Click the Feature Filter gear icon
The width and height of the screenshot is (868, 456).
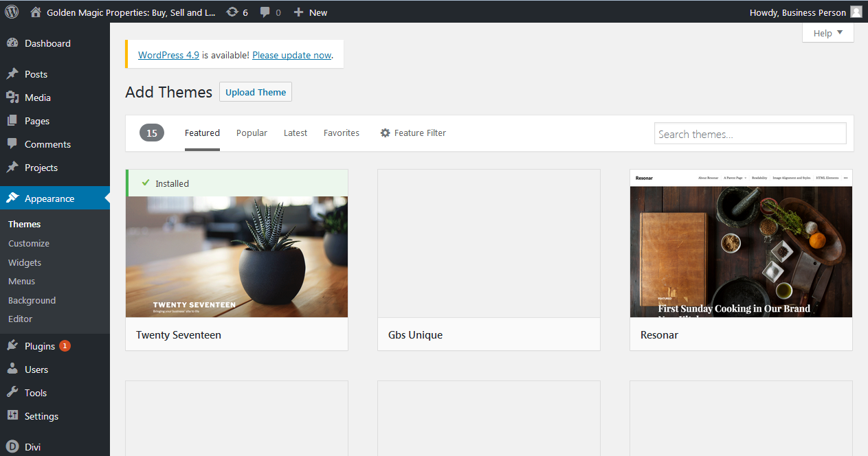[385, 133]
